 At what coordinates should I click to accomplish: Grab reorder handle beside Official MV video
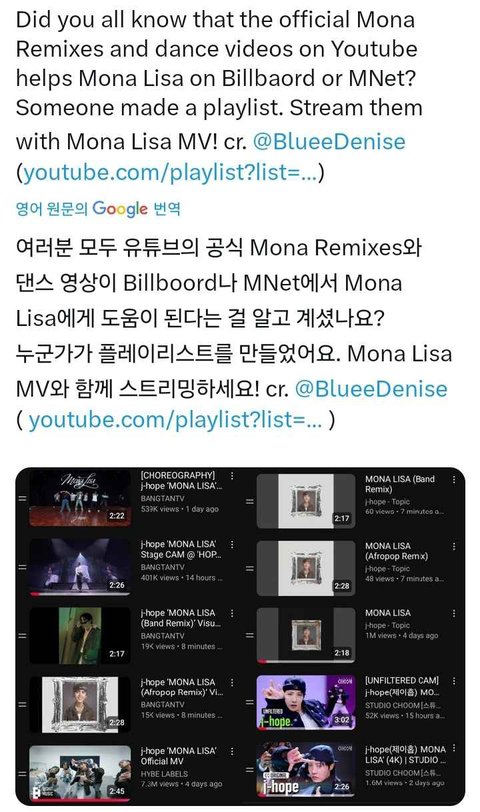22,774
